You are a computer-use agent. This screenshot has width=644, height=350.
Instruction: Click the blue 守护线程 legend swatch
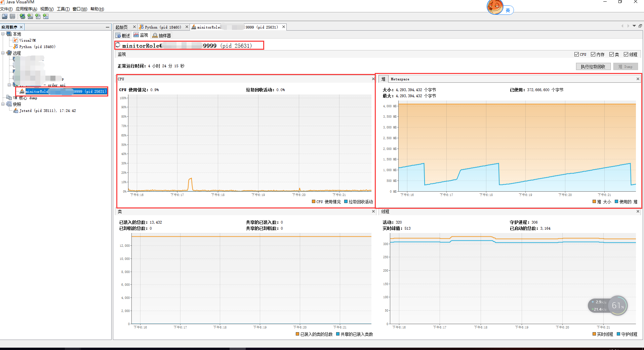click(618, 334)
